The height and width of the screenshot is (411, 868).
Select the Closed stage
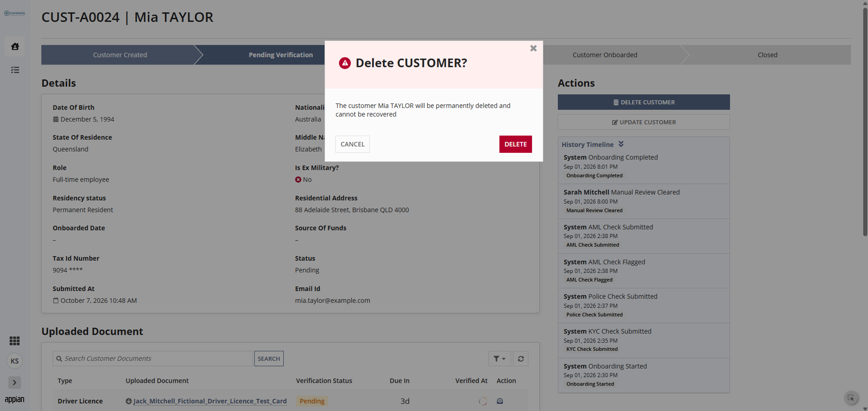tap(767, 55)
